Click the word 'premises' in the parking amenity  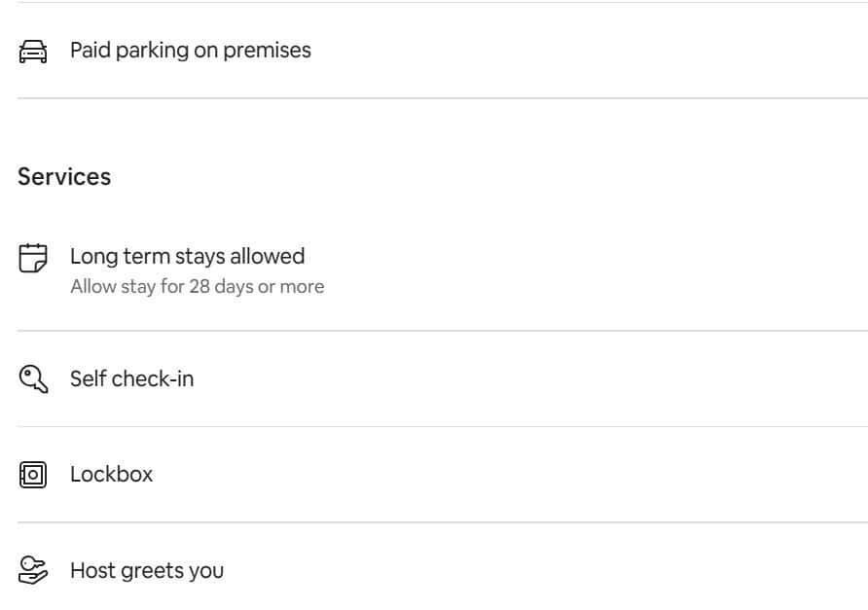tap(267, 51)
